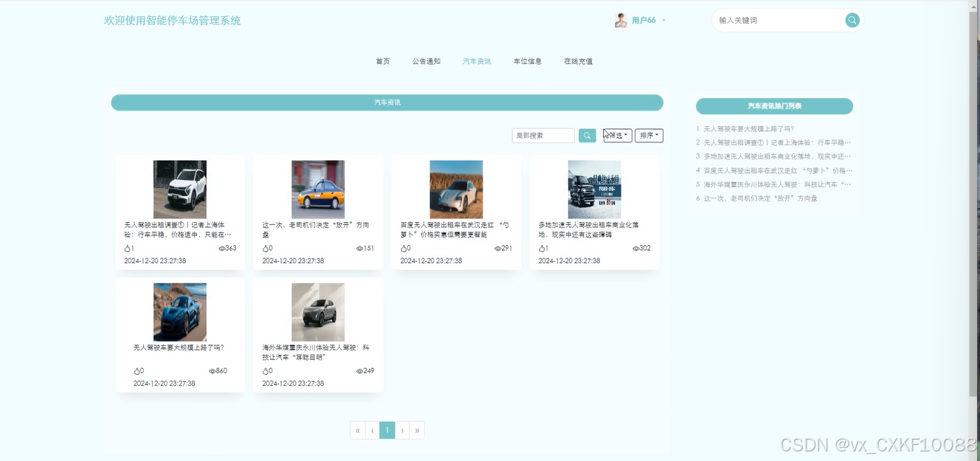Image resolution: width=980 pixels, height=461 pixels.
Task: Open the white SUV article thumbnail
Action: [180, 190]
